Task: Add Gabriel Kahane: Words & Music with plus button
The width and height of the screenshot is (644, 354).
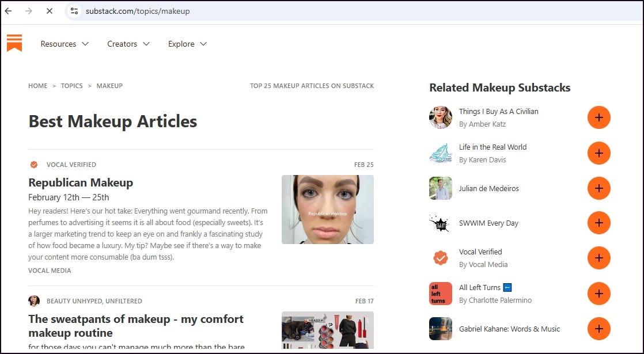Action: point(599,329)
